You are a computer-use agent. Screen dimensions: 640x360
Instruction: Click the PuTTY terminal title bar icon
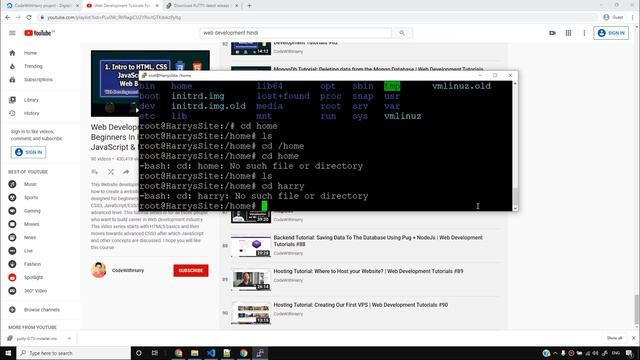pos(144,76)
